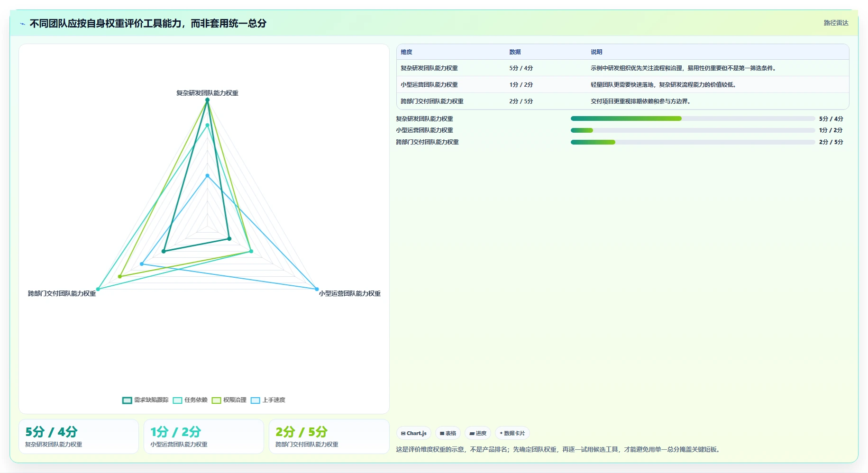868x473 pixels.
Task: Click the small icon beside the card title
Action: pos(22,24)
